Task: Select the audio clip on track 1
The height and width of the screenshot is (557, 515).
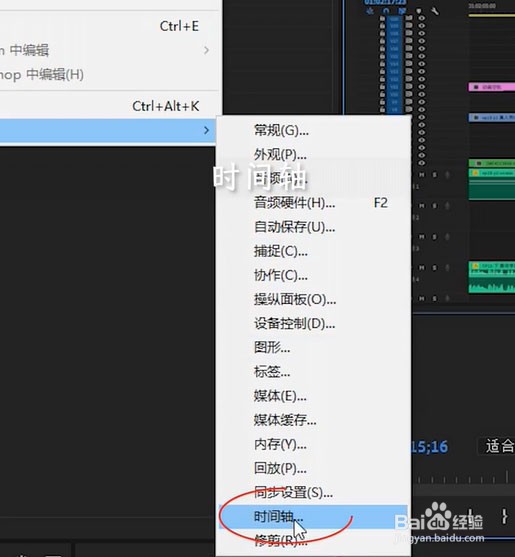Action: pos(492,184)
